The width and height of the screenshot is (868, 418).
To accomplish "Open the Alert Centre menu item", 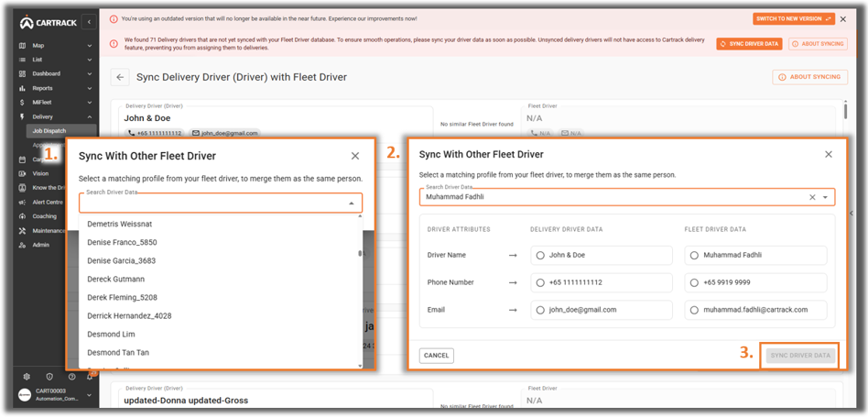I will pyautogui.click(x=48, y=203).
